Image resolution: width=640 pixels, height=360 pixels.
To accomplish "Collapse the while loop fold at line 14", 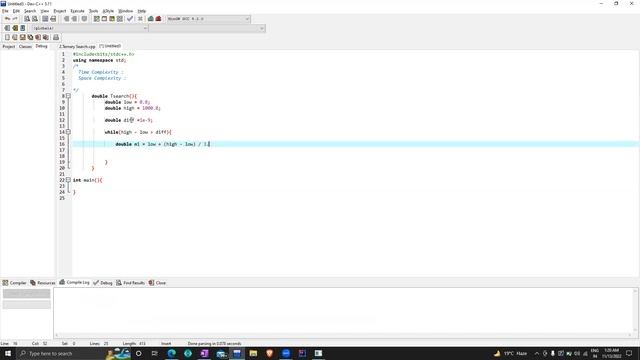I will pos(68,132).
